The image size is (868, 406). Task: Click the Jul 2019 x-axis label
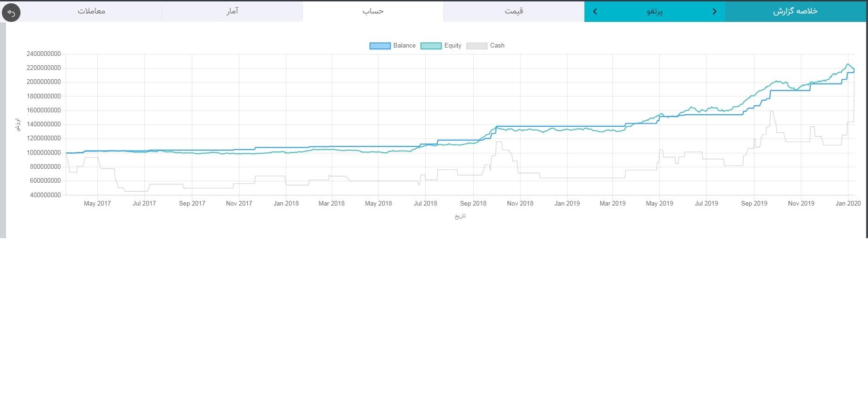coord(706,204)
